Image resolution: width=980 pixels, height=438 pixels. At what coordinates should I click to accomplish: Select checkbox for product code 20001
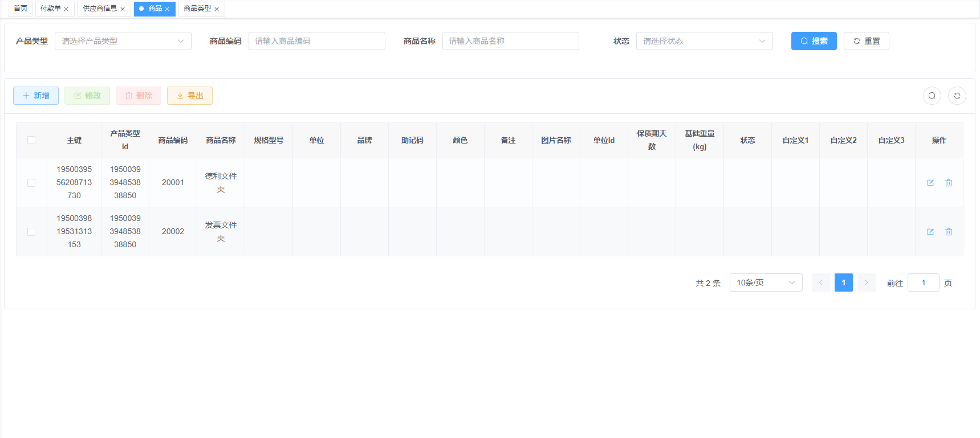(31, 183)
